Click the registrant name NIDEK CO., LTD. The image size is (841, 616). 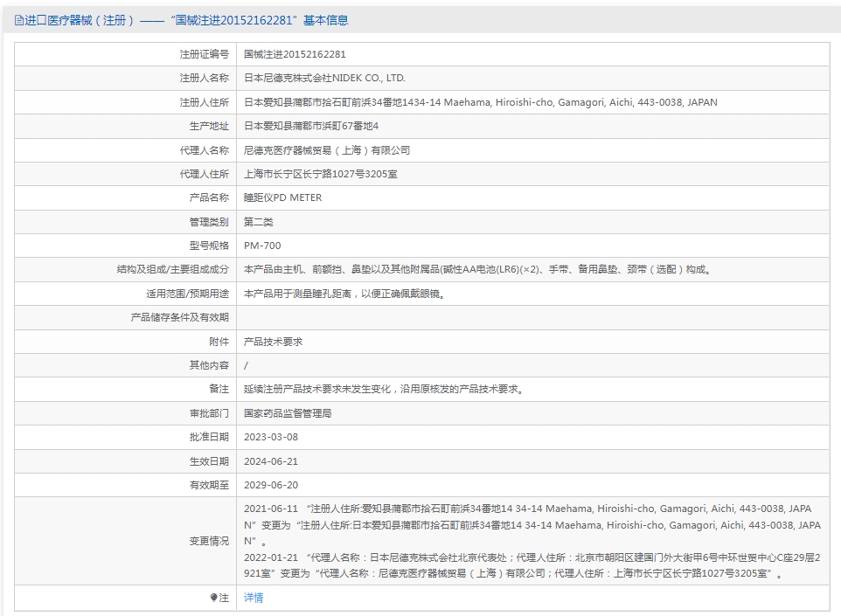pyautogui.click(x=324, y=79)
